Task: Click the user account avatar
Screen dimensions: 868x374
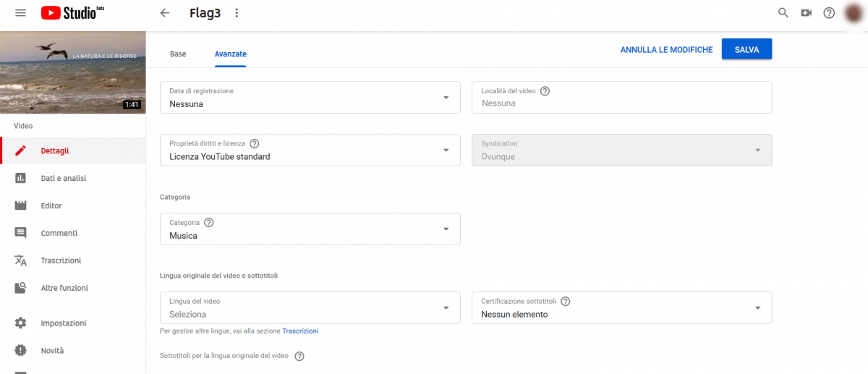Action: (856, 13)
